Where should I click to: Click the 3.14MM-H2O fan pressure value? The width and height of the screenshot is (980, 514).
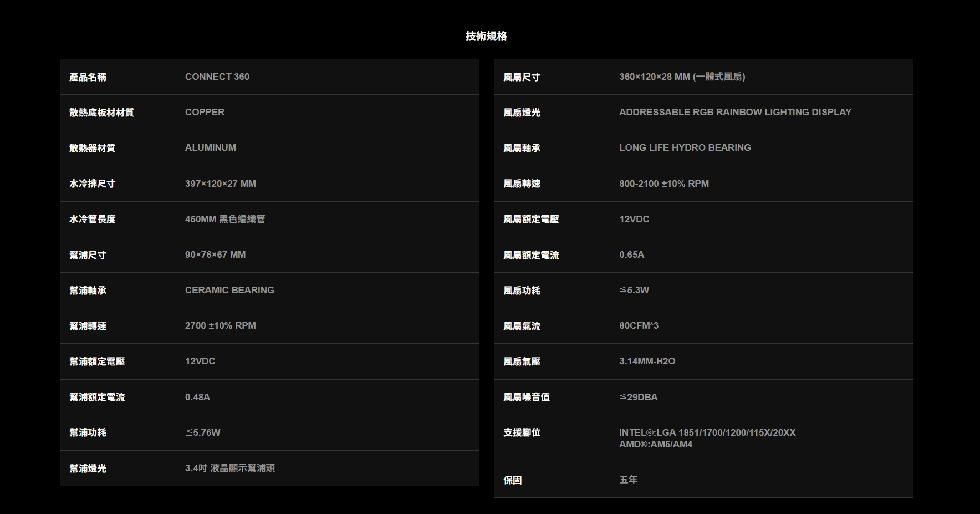click(x=647, y=361)
